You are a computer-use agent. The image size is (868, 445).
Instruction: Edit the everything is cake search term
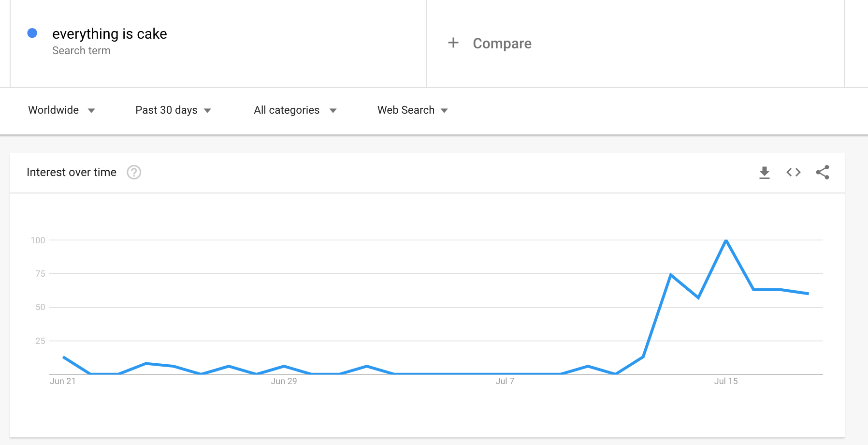pyautogui.click(x=110, y=34)
